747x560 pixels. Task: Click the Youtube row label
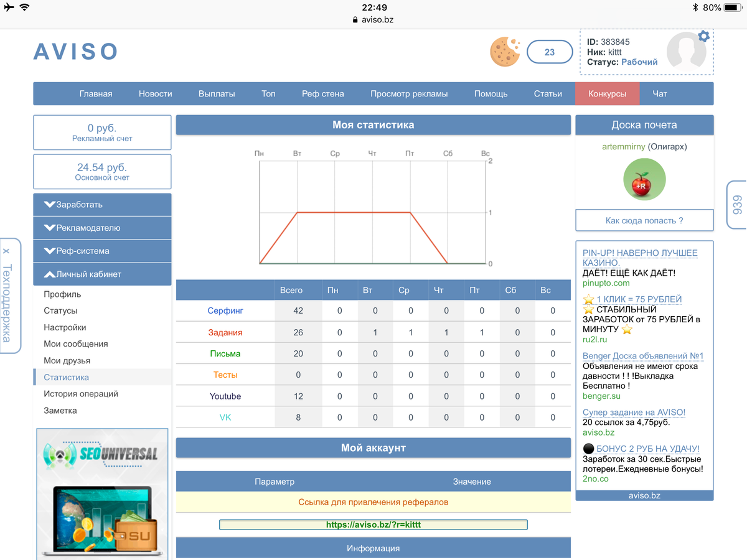tap(225, 396)
